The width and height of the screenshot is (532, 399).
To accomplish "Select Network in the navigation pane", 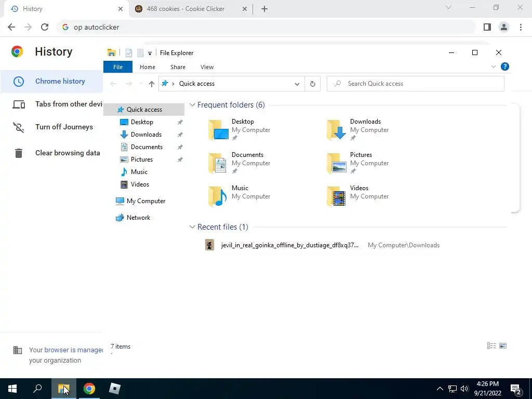I will [138, 218].
